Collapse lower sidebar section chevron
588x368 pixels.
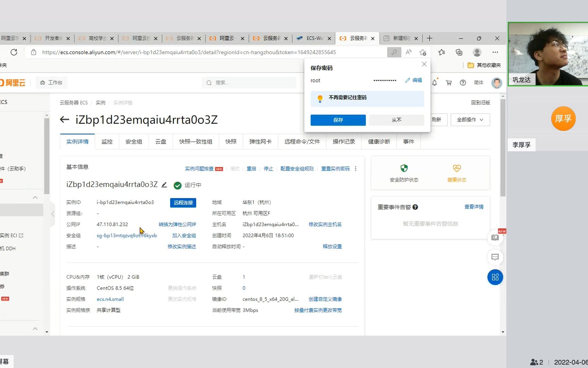click(35, 328)
